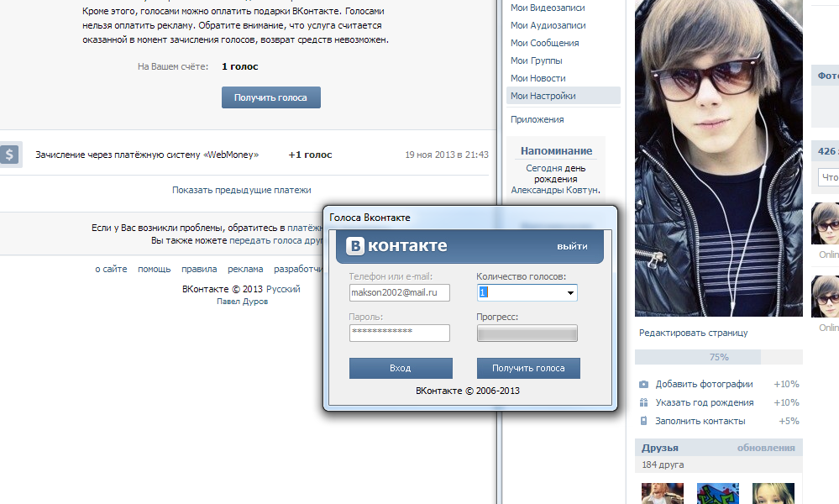
Task: Click Получить голоса inside the Голоса Вконтакте dialog
Action: 528,368
